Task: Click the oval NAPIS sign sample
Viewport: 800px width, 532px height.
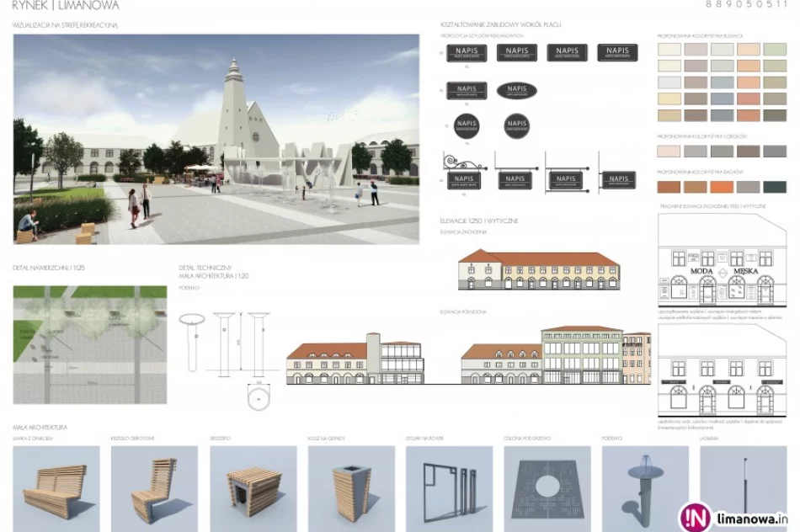Action: 516,90
